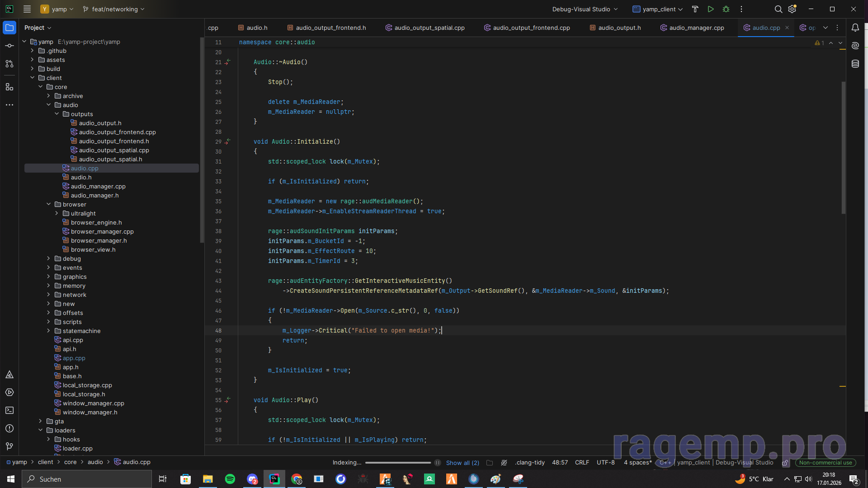Toggle read-only lock icon in status bar
Screen dimensions: 868x488
click(x=785, y=463)
